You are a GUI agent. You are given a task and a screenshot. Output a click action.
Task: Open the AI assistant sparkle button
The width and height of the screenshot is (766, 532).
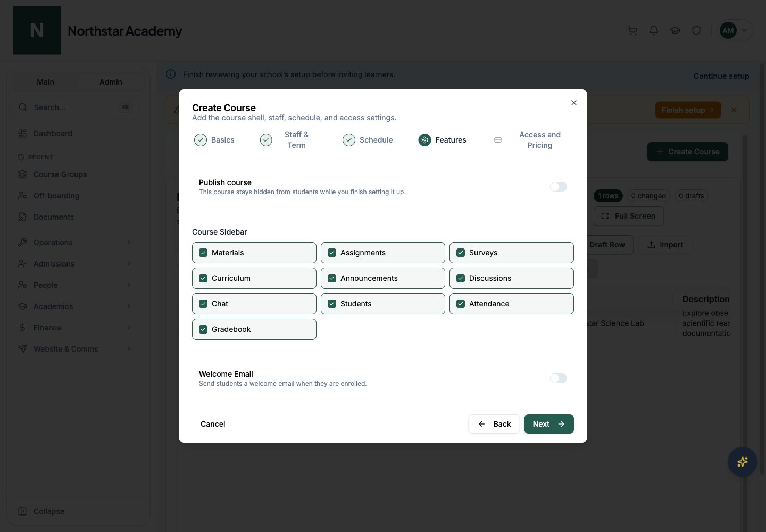(743, 462)
